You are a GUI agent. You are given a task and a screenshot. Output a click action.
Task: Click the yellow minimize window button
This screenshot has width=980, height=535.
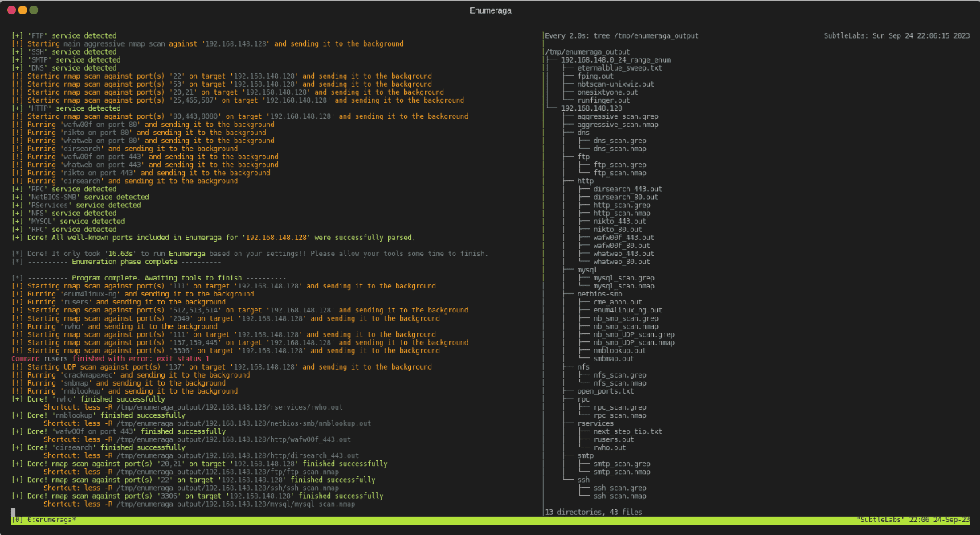[x=22, y=10]
